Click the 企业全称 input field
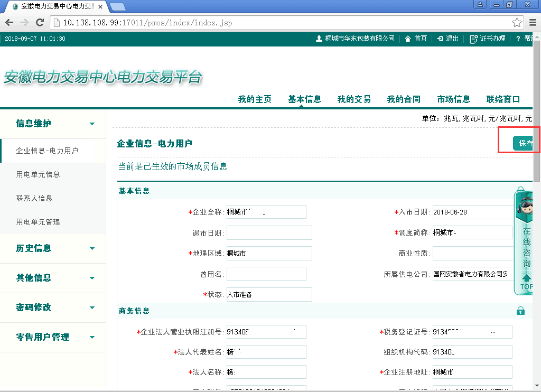The height and width of the screenshot is (392, 541). (266, 212)
